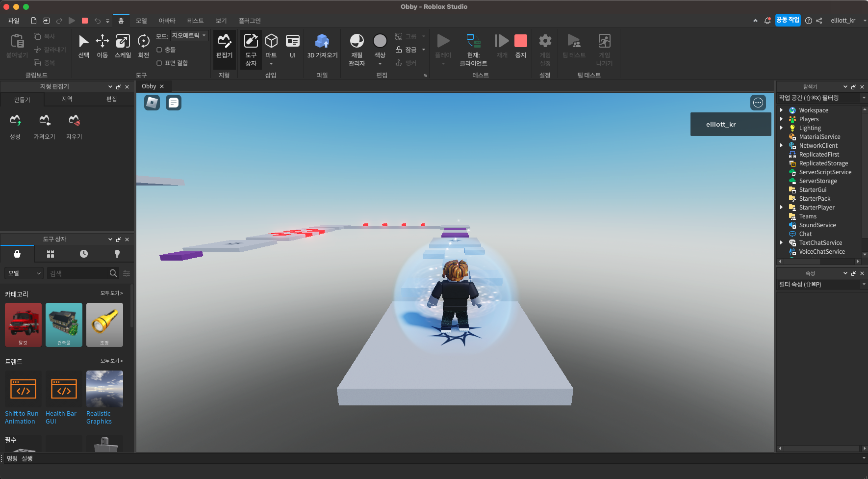Switch to the 모델 ribbon tab
The width and height of the screenshot is (868, 479).
point(141,21)
